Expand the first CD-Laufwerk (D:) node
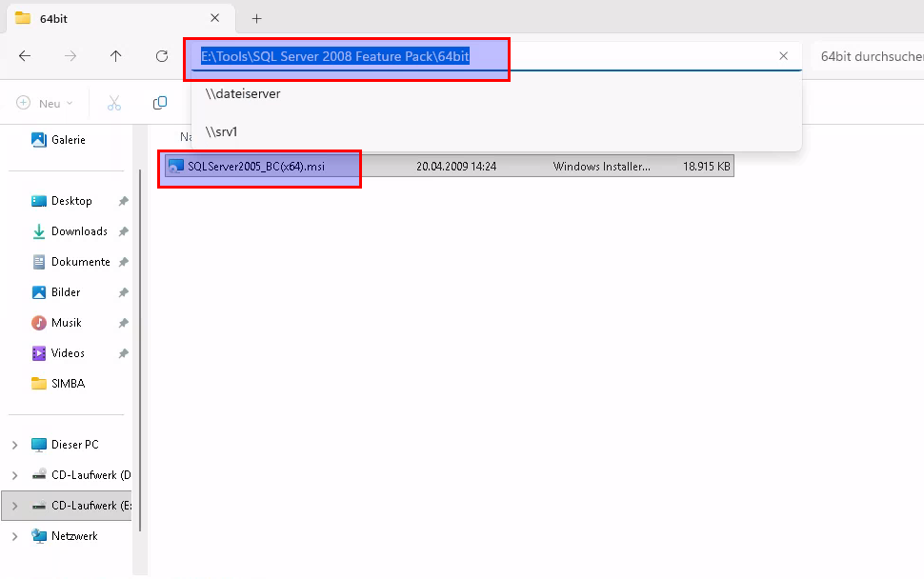The width and height of the screenshot is (924, 579). pos(14,475)
